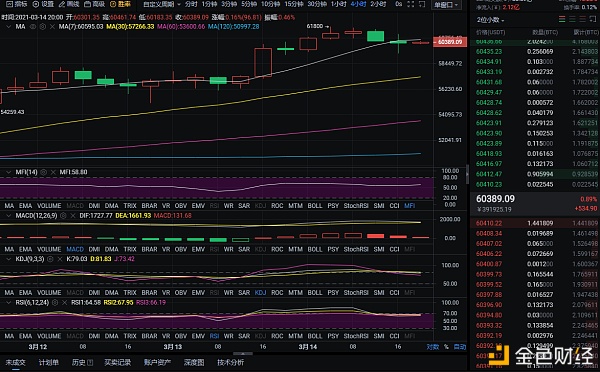Click the side panel collapse handle by the price axis
Image resolution: width=600 pixels, height=372 pixels.
coord(467,174)
